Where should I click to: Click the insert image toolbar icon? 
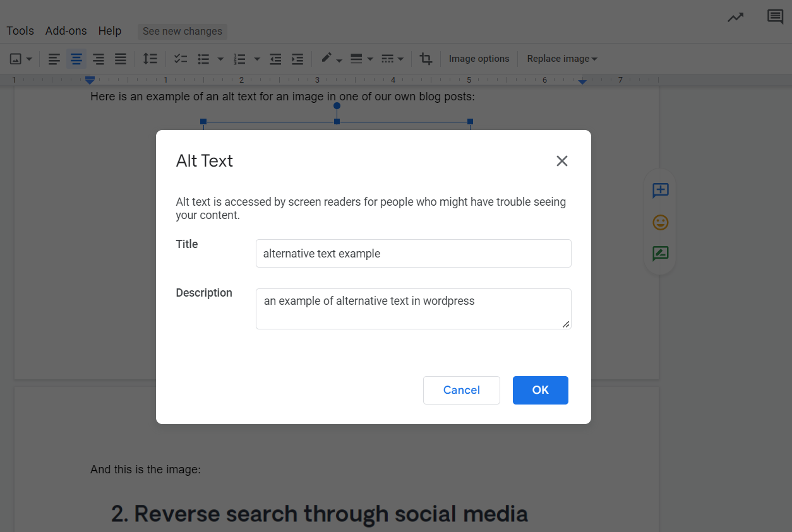coord(16,59)
